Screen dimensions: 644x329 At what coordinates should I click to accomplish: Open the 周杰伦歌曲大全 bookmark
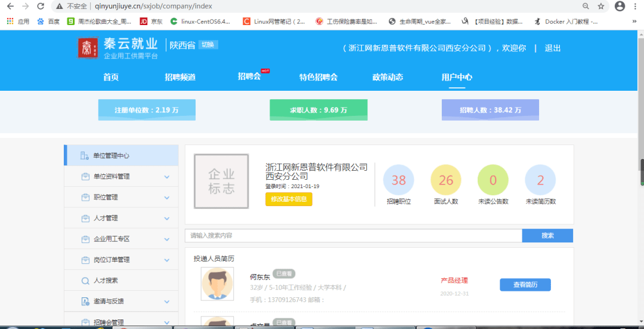click(100, 21)
